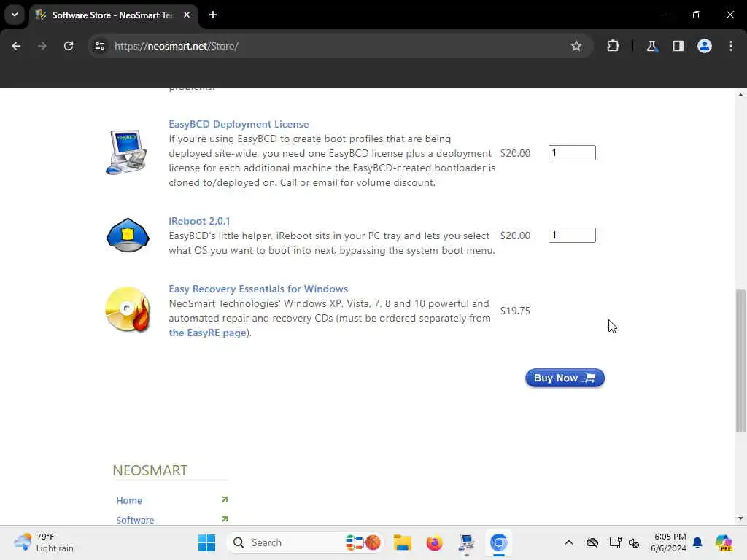
Task: Click the $19.75 price text
Action: [x=515, y=311]
